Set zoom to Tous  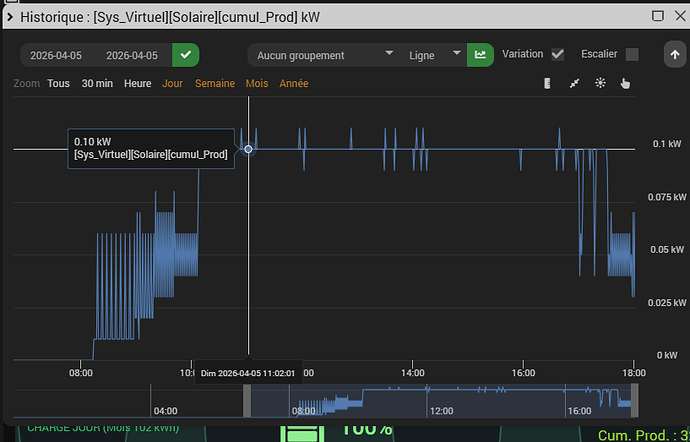59,83
